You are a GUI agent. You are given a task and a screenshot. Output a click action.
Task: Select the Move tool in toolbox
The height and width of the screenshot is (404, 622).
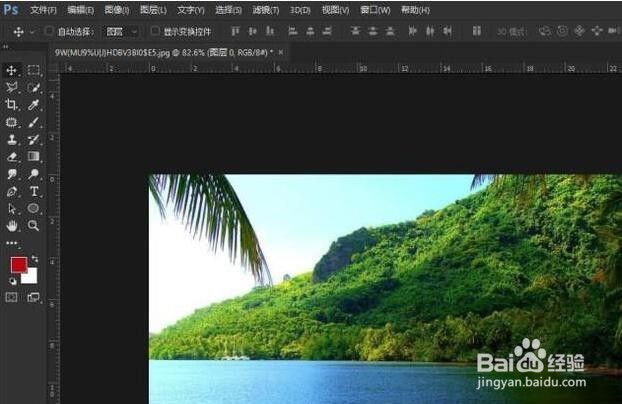click(12, 70)
